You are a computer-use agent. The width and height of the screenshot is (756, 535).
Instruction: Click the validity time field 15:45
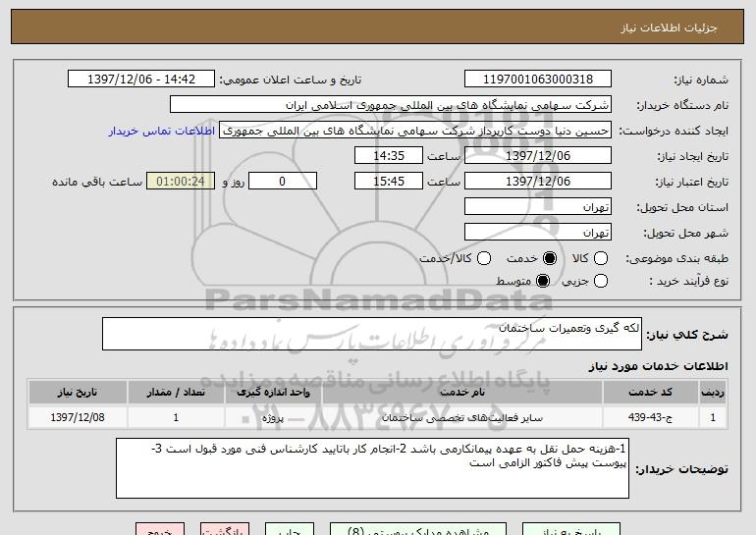(x=389, y=182)
